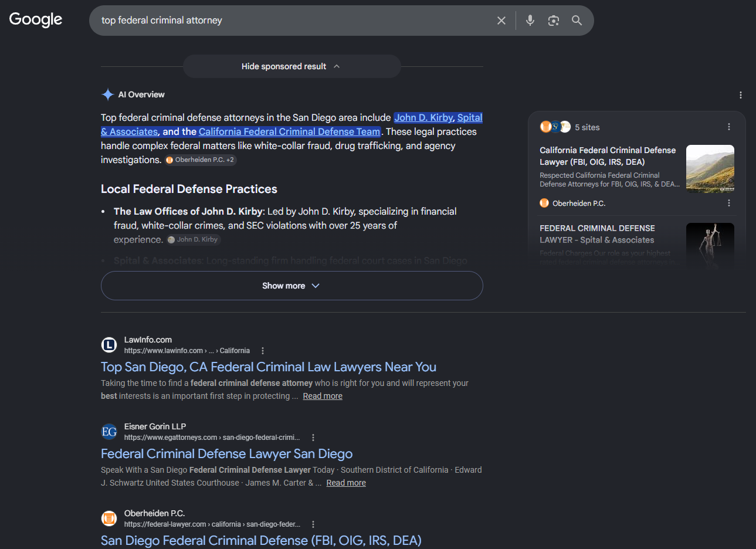Submit search with magnifier icon
Image resolution: width=756 pixels, height=549 pixels.
coord(577,21)
